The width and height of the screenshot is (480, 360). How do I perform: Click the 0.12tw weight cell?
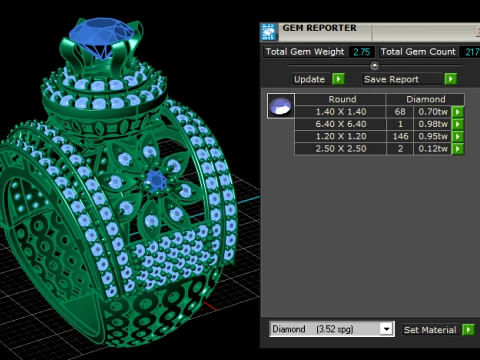pos(433,149)
